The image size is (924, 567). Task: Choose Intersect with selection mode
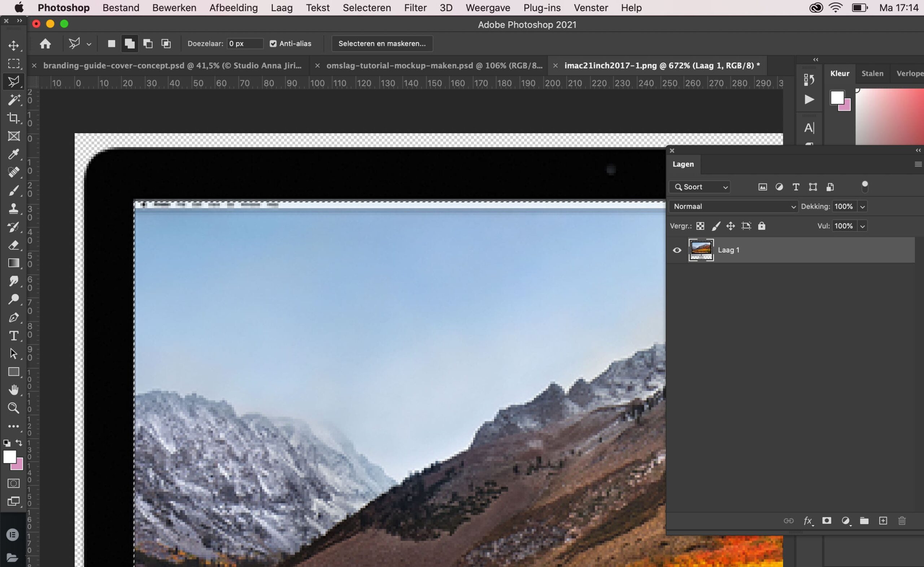point(166,44)
